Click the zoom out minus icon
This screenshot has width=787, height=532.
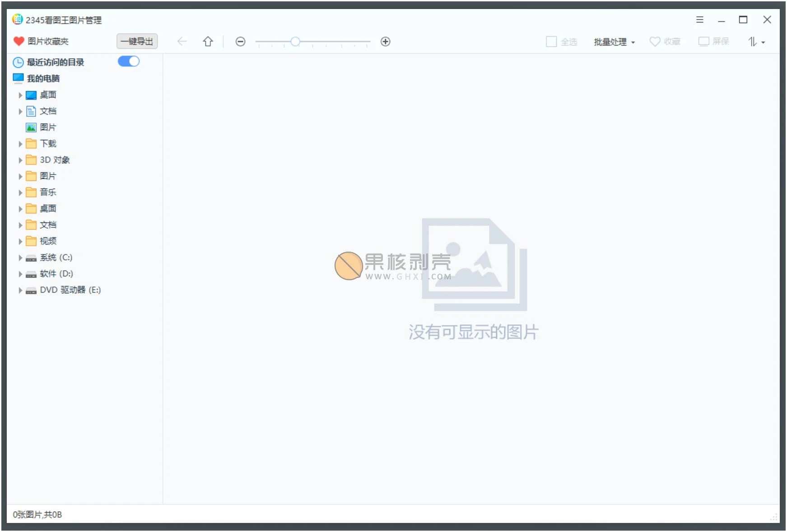[241, 42]
